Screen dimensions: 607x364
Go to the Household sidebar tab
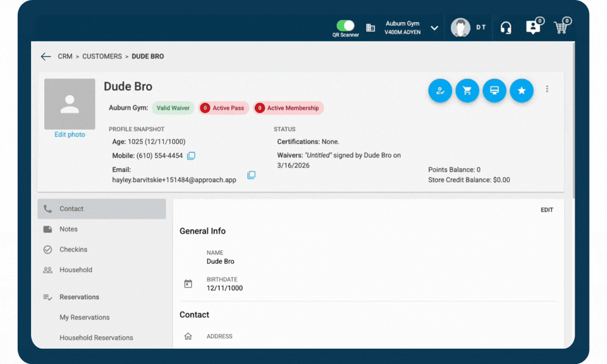[75, 270]
